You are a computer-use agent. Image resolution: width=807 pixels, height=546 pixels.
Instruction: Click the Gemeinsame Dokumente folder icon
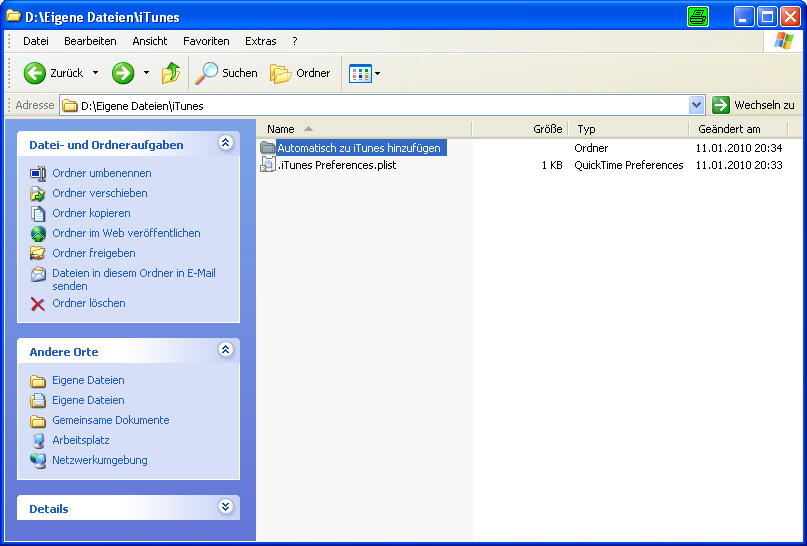[x=38, y=421]
